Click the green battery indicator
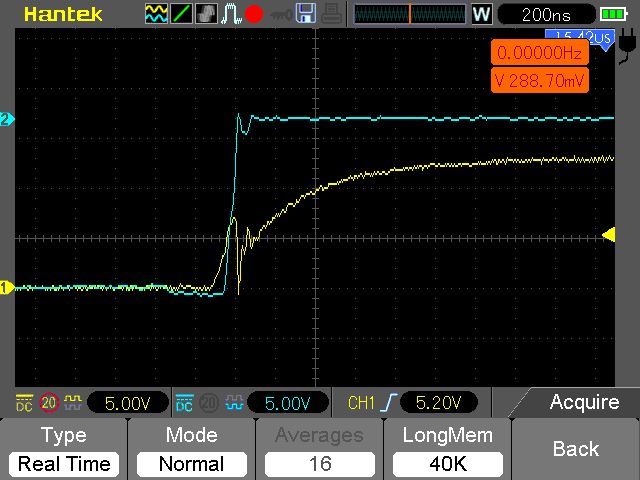The height and width of the screenshot is (480, 640). coord(613,15)
